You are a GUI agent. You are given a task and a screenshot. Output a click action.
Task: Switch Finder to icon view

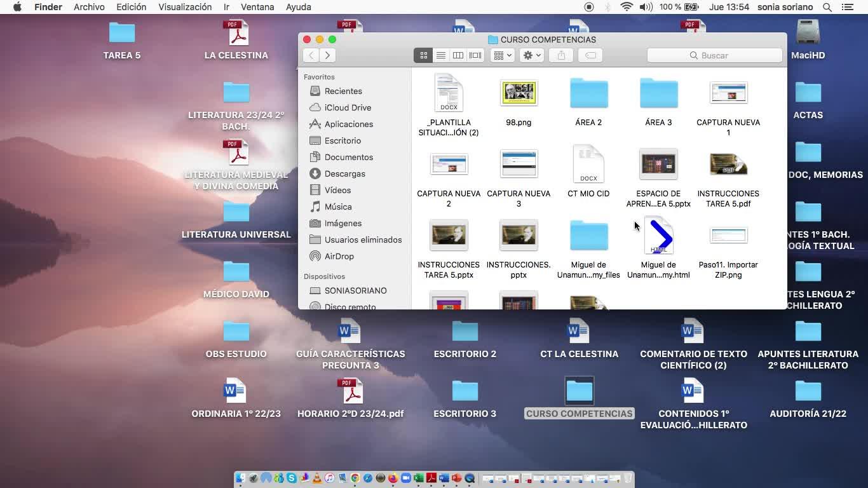tap(423, 55)
